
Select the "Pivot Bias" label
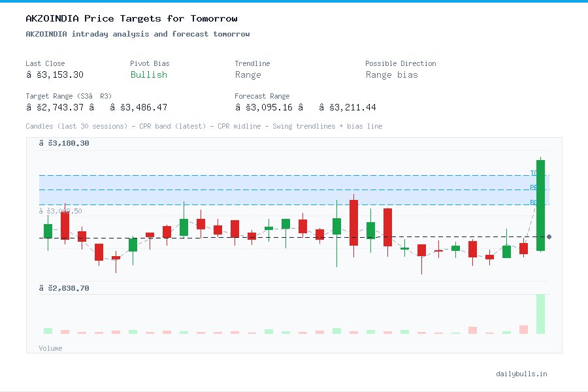click(150, 63)
